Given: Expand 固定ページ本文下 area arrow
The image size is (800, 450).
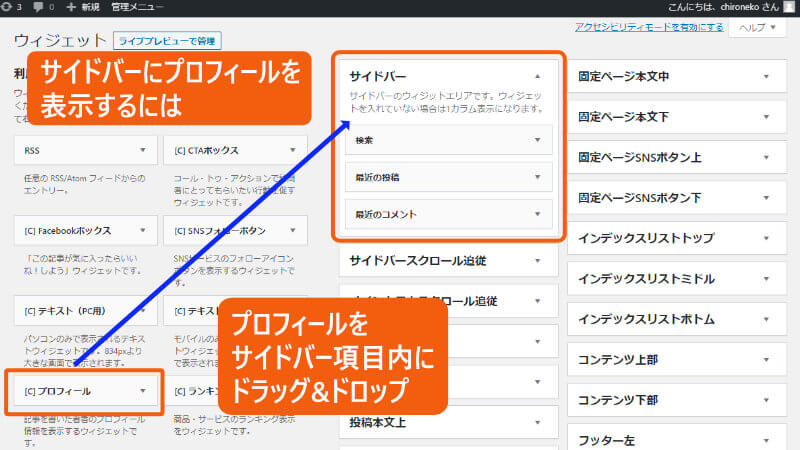Looking at the screenshot, I should [766, 117].
